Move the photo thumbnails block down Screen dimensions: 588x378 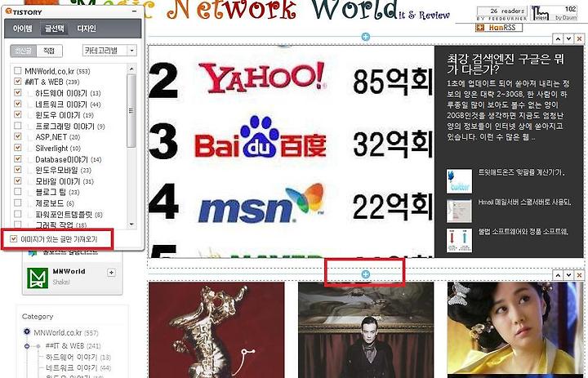coord(569,275)
